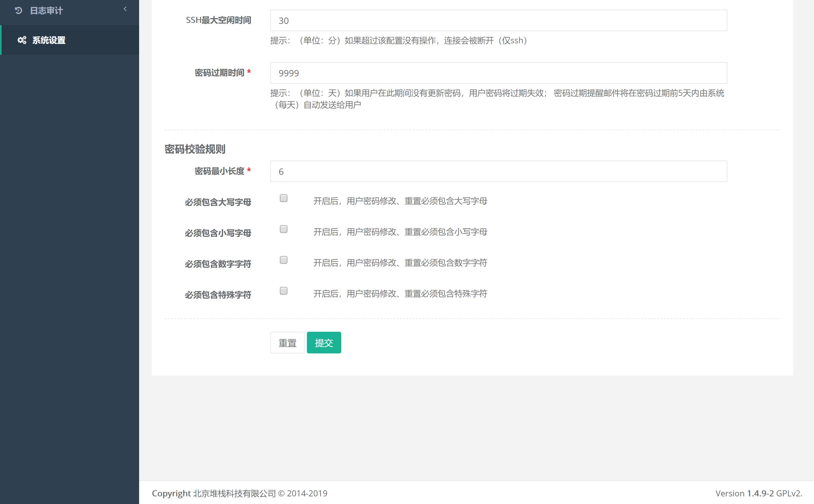Viewport: 814px width, 504px height.
Task: Click the uppercase letter rule description
Action: click(x=400, y=201)
